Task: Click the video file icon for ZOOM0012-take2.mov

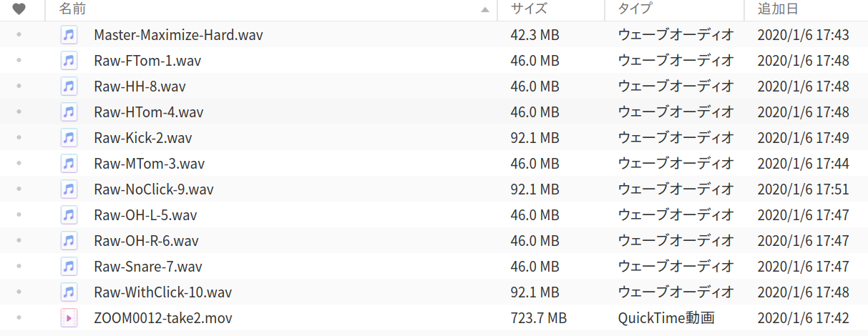Action: pos(69,318)
